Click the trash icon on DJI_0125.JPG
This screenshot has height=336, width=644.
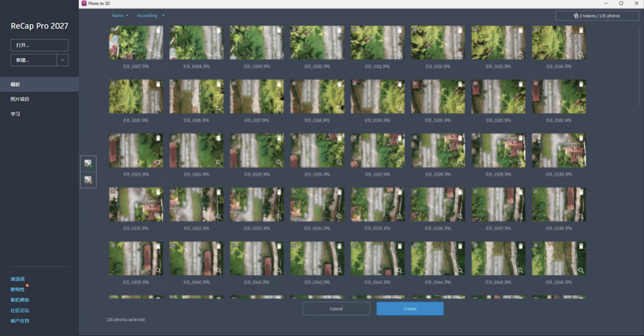click(x=279, y=138)
